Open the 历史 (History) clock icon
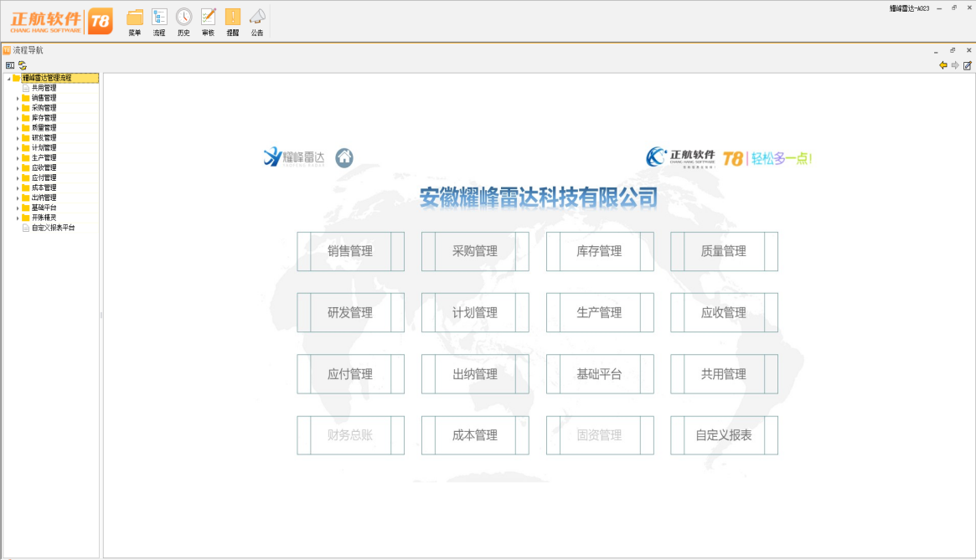The width and height of the screenshot is (976, 560). pyautogui.click(x=183, y=18)
